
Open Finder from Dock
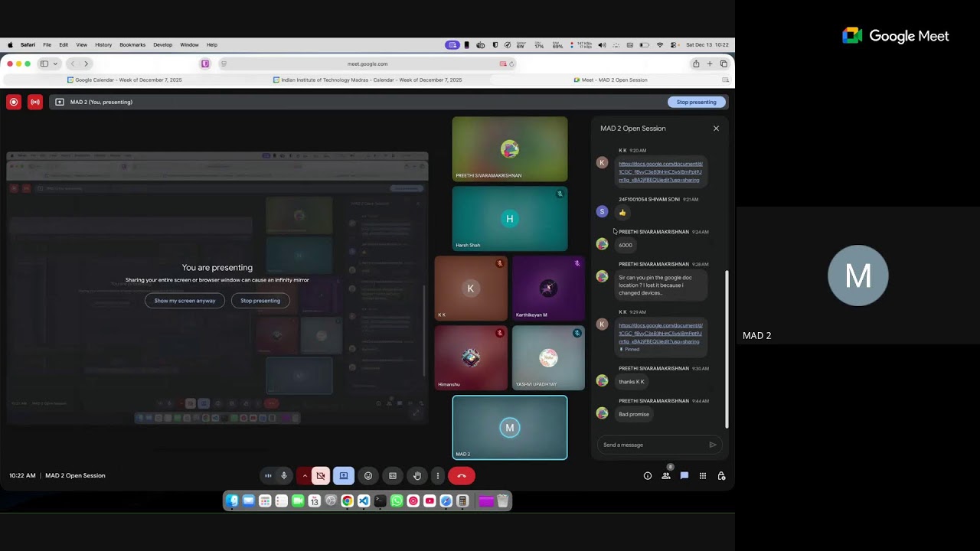(232, 501)
